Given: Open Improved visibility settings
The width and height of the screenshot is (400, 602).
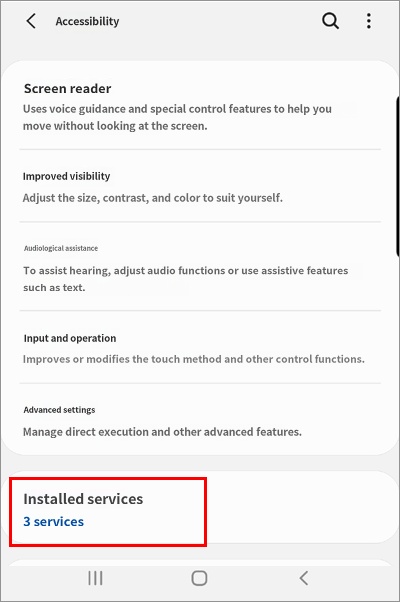Looking at the screenshot, I should pos(200,187).
